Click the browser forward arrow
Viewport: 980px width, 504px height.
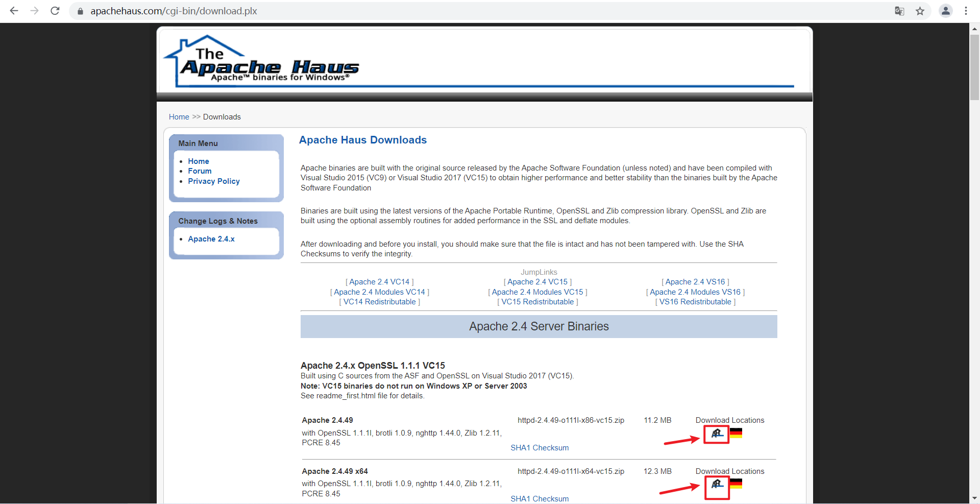tap(34, 11)
